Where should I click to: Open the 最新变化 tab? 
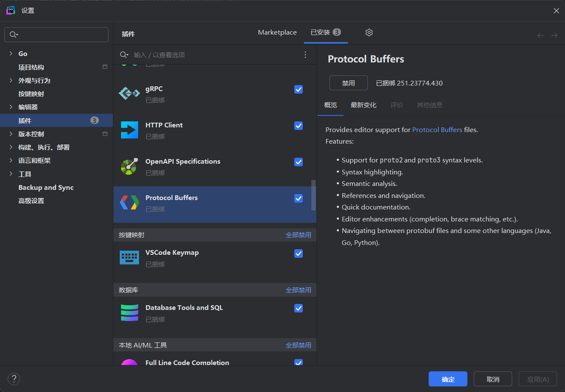click(x=364, y=105)
